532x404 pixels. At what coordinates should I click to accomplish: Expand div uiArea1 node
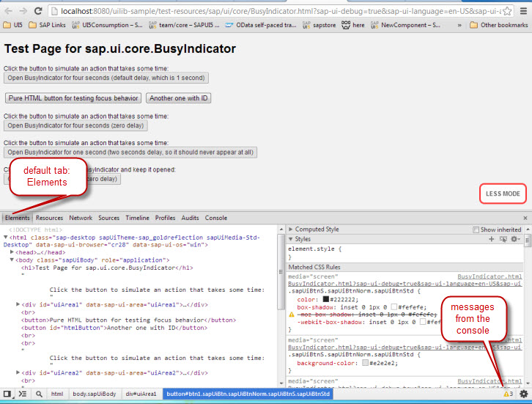click(18, 304)
